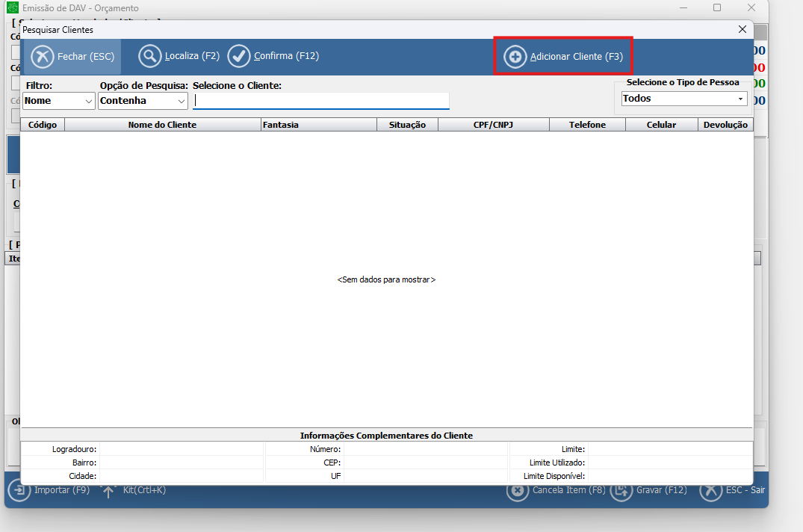Viewport: 803px width, 532px height.
Task: Expand the Opção de Pesquisa dropdown
Action: pyautogui.click(x=143, y=101)
